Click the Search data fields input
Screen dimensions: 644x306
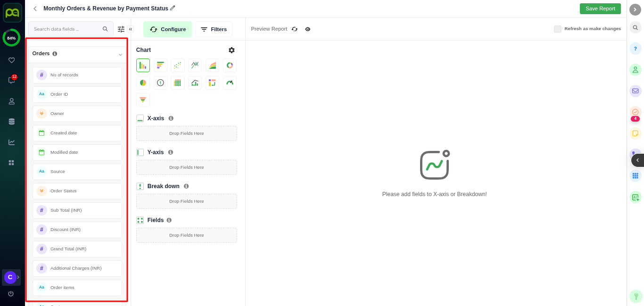click(66, 29)
